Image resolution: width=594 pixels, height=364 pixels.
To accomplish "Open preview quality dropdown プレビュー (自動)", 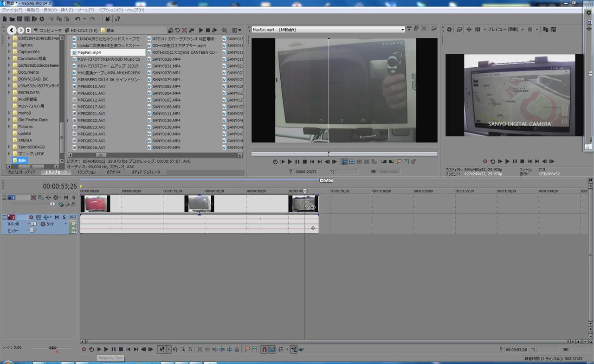I will [522, 29].
